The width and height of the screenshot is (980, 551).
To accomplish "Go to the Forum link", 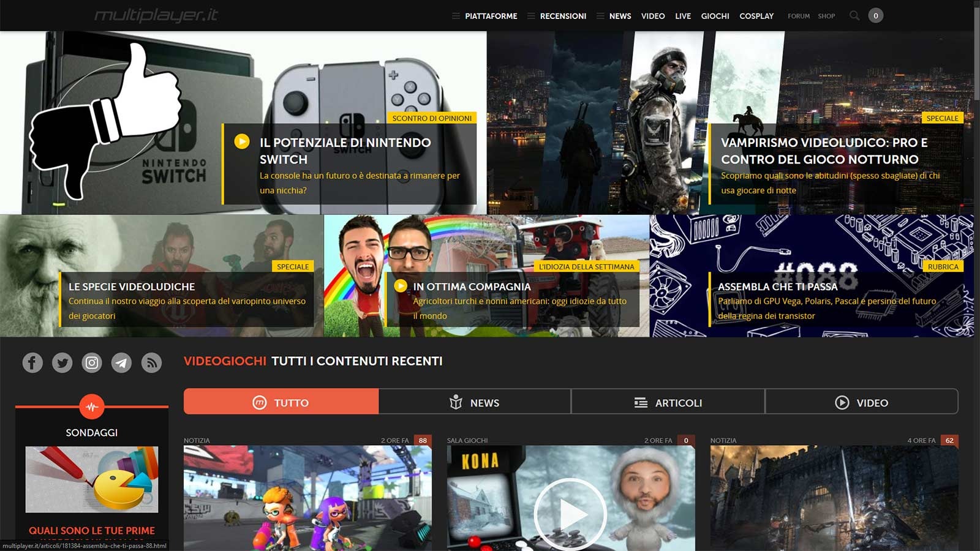I will (x=799, y=16).
